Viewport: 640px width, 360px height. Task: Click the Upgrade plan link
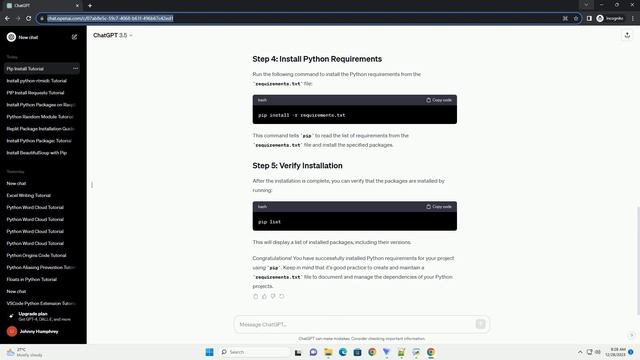coord(43,316)
